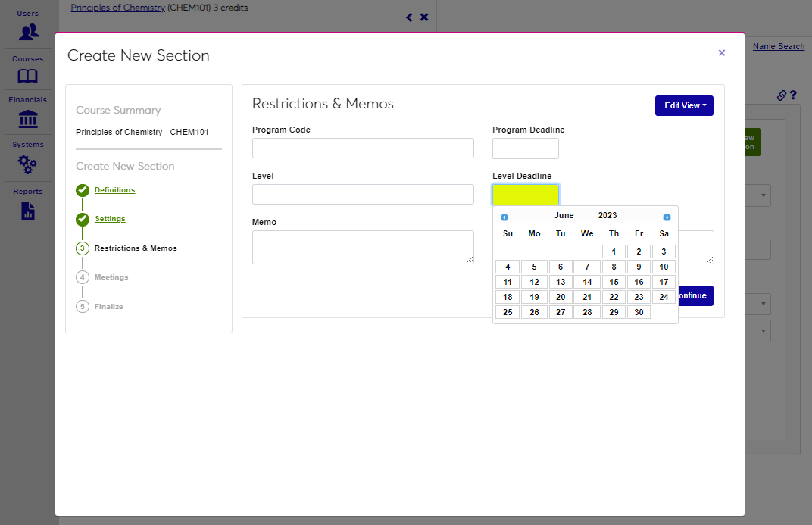This screenshot has width=812, height=525.
Task: Click the Program Deadline date field
Action: click(x=526, y=148)
